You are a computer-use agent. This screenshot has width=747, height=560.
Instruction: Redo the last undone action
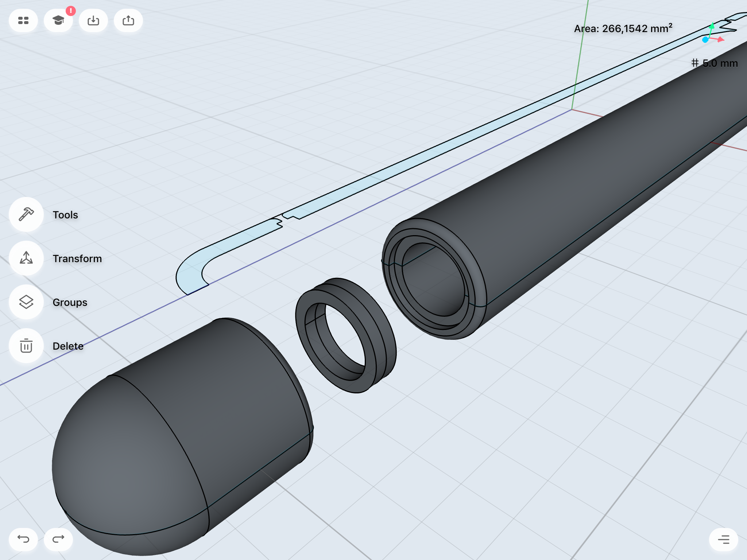58,539
